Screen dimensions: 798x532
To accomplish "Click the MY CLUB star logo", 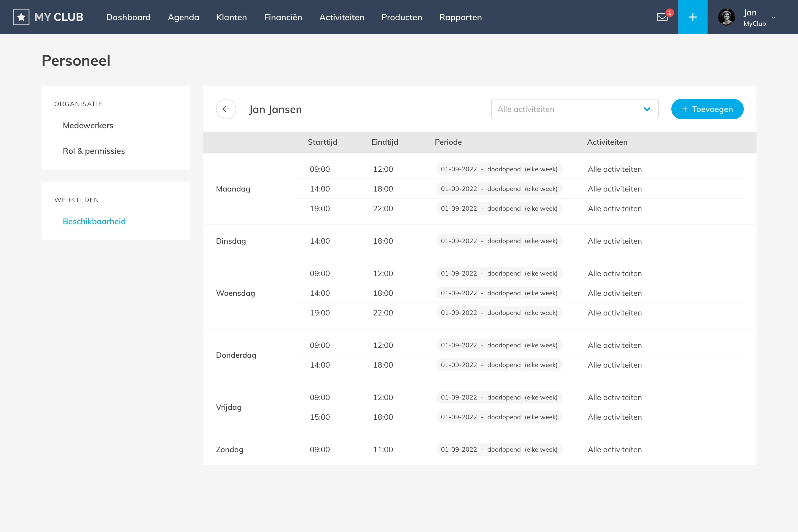I will 21,17.
